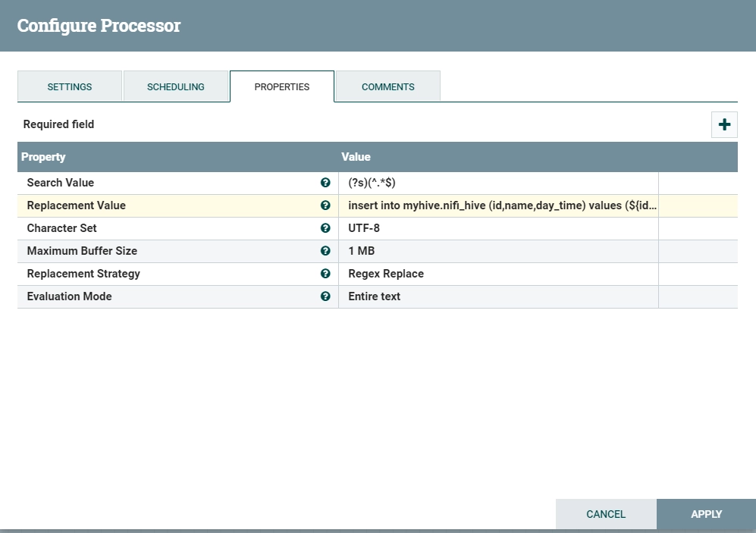Image resolution: width=756 pixels, height=533 pixels.
Task: Click the Property column header
Action: click(178, 157)
